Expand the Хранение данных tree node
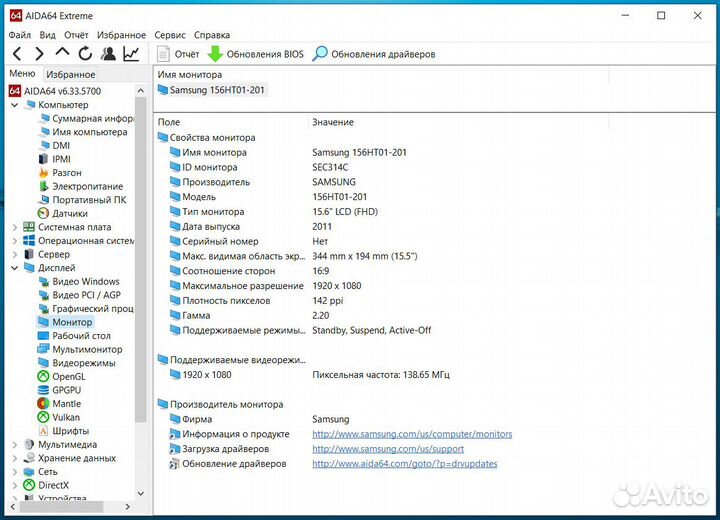 [15, 458]
